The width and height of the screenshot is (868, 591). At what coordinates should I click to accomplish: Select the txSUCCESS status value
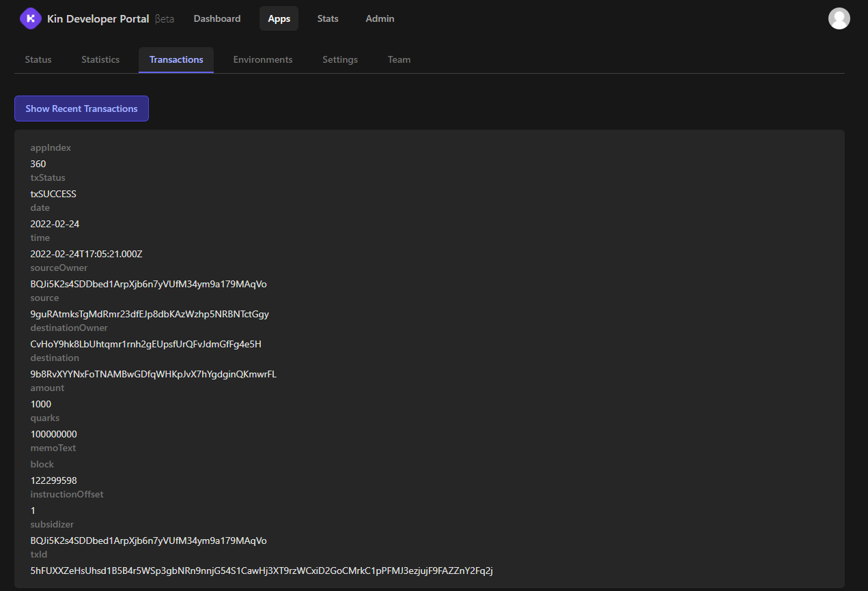(53, 193)
